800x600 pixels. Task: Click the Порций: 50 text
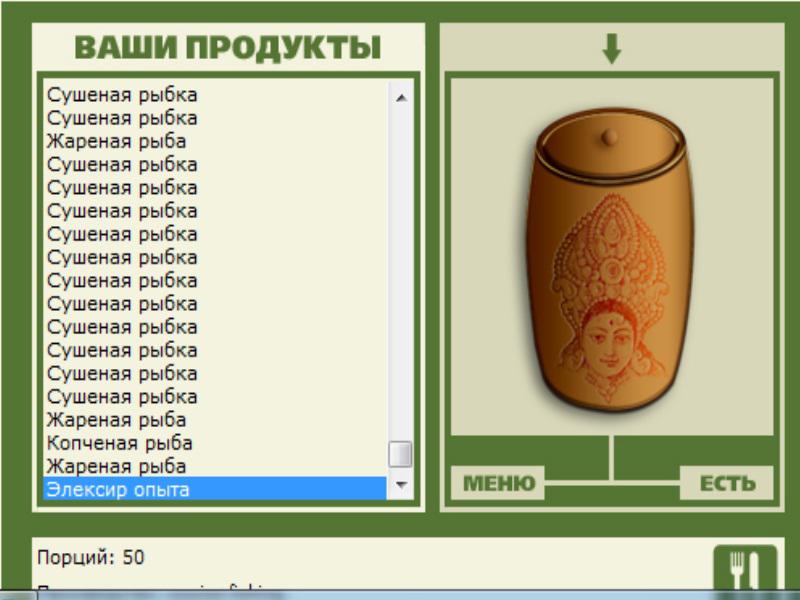tap(91, 557)
